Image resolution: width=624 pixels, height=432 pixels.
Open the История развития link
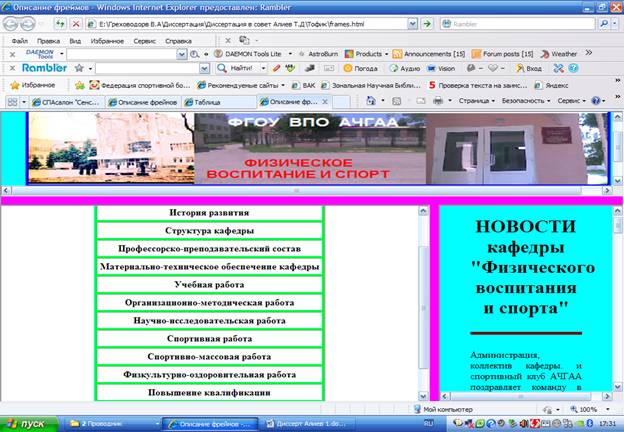(x=209, y=213)
